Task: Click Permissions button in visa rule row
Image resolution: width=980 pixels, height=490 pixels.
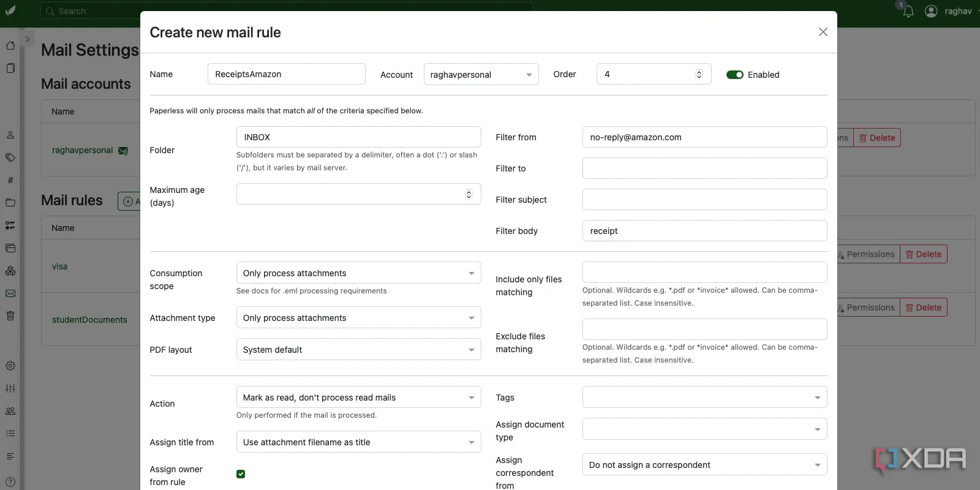Action: 868,254
